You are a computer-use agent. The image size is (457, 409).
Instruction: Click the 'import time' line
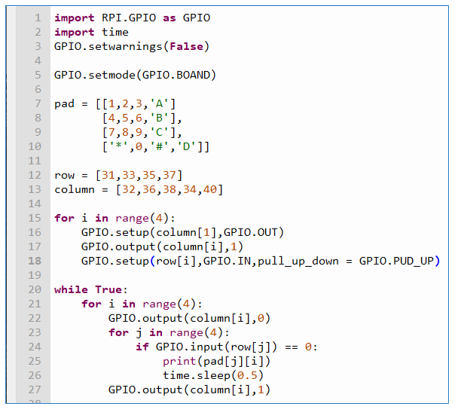pyautogui.click(x=91, y=32)
